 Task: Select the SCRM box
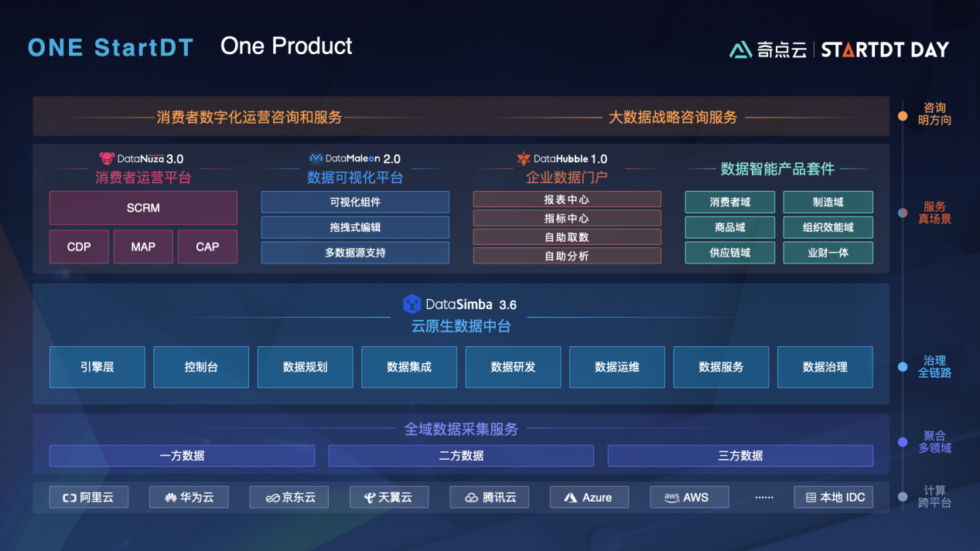143,208
